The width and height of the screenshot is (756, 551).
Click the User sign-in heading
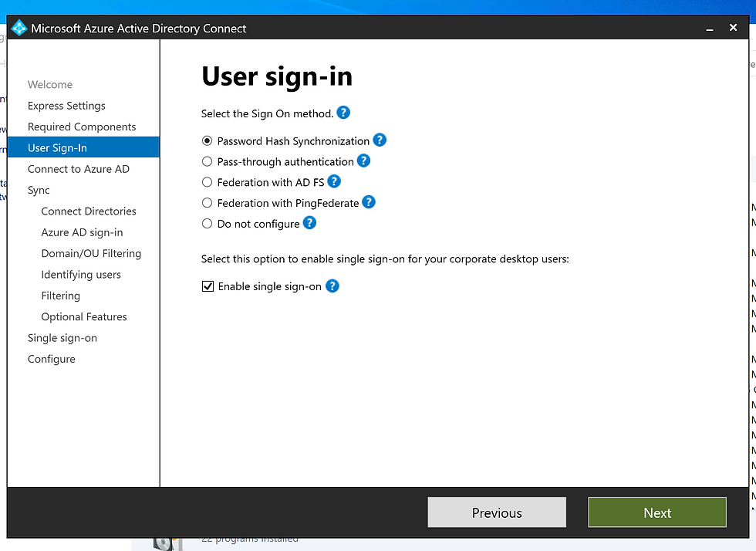click(x=277, y=76)
